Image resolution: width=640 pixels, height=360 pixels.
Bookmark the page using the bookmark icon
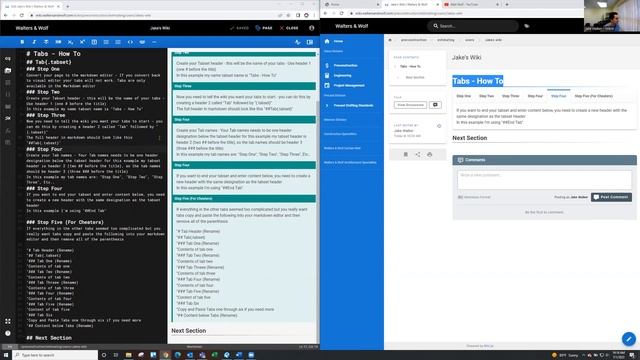pyautogui.click(x=406, y=154)
